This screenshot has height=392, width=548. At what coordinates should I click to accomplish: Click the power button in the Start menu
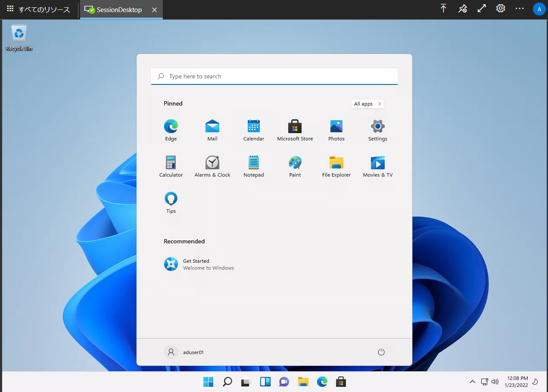(381, 352)
